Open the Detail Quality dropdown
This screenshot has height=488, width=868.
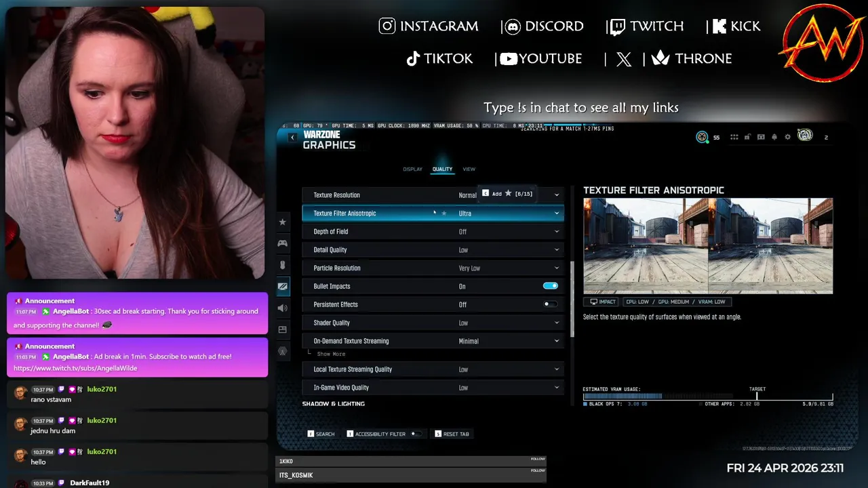(433, 250)
